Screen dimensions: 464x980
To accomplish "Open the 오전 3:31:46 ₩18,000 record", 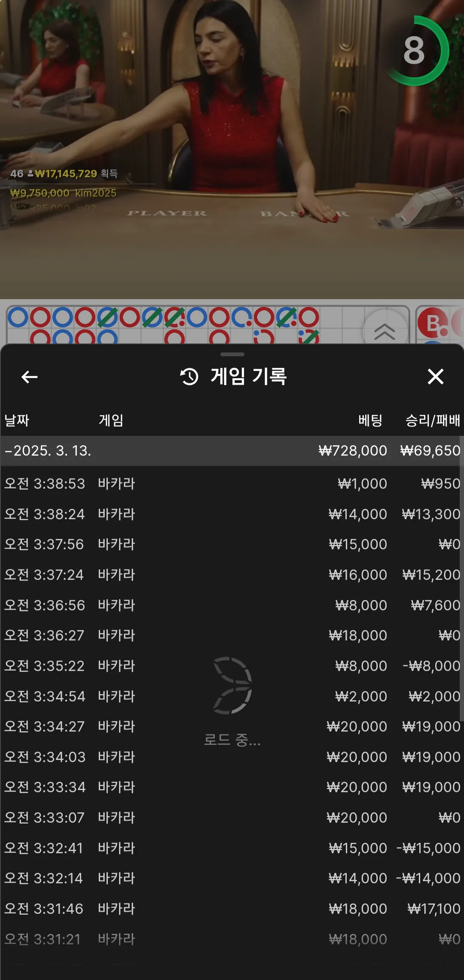I will 232,909.
